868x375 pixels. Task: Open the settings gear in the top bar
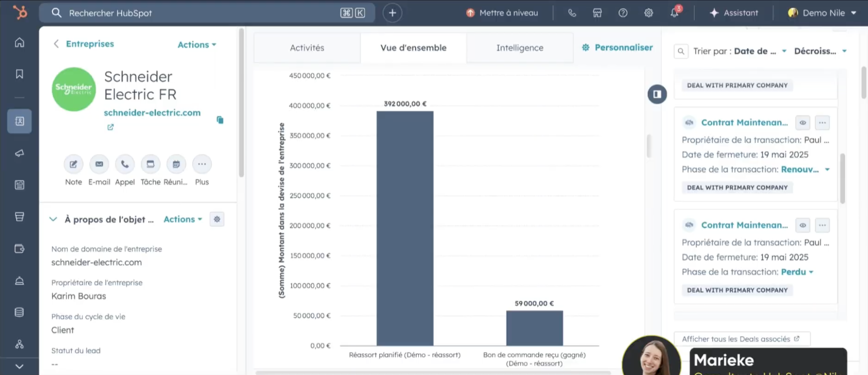point(648,13)
